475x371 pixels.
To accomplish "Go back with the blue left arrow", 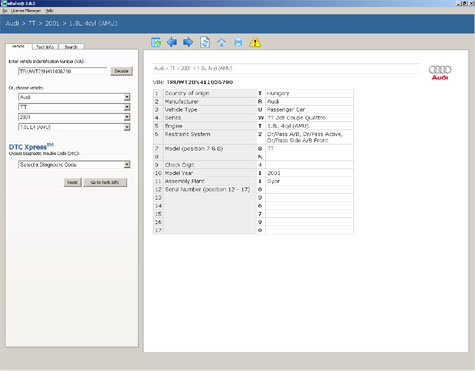I will (x=172, y=42).
